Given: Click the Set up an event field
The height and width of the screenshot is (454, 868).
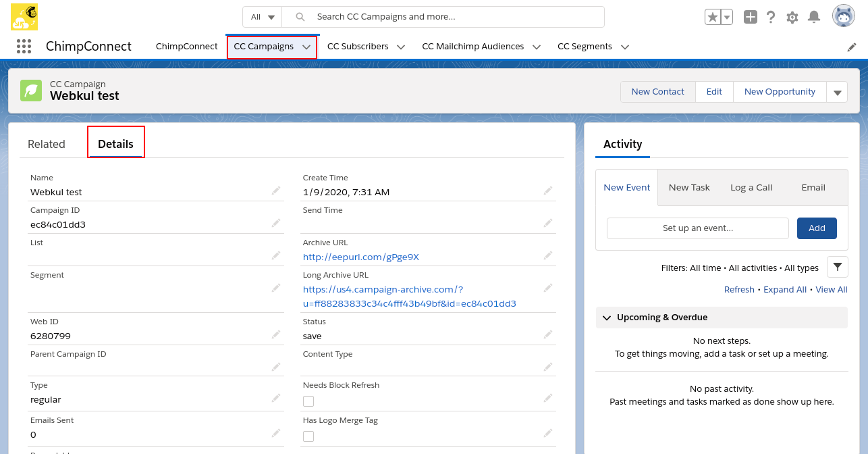Looking at the screenshot, I should click(x=697, y=228).
